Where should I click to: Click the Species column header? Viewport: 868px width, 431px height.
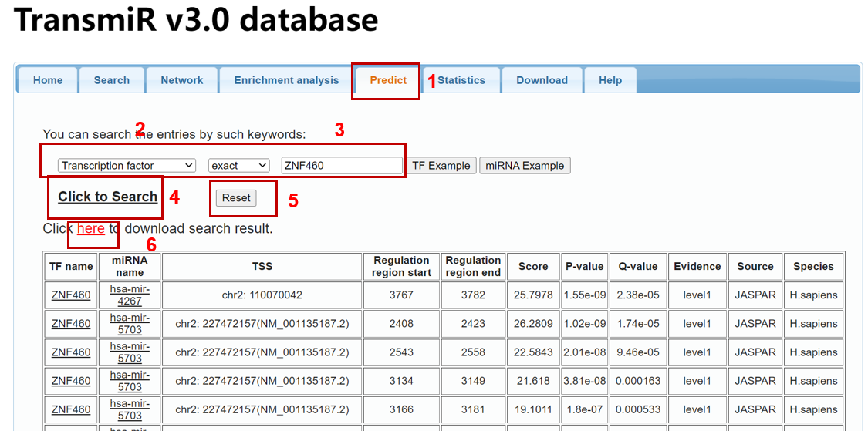813,266
